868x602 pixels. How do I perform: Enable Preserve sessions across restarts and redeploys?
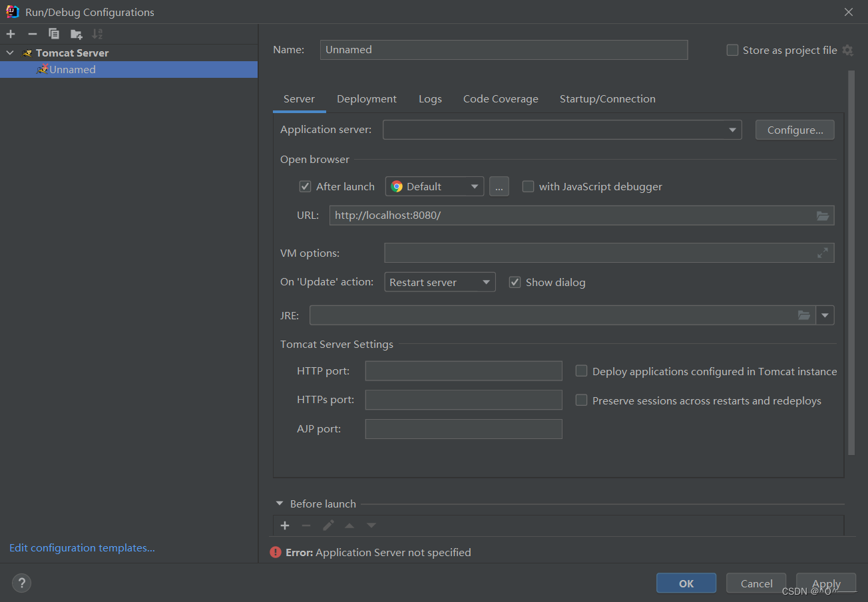click(581, 400)
